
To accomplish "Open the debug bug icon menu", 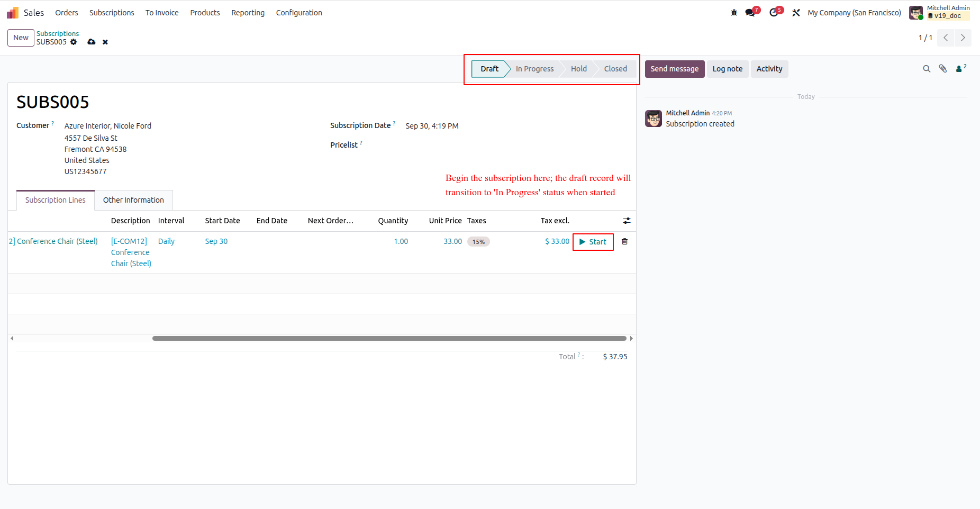I will click(x=734, y=13).
